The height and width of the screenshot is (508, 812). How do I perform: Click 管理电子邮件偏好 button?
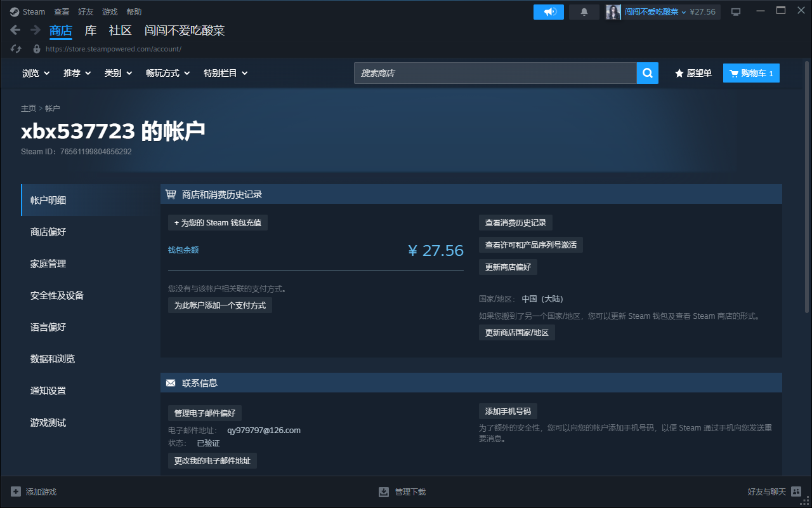pyautogui.click(x=205, y=413)
